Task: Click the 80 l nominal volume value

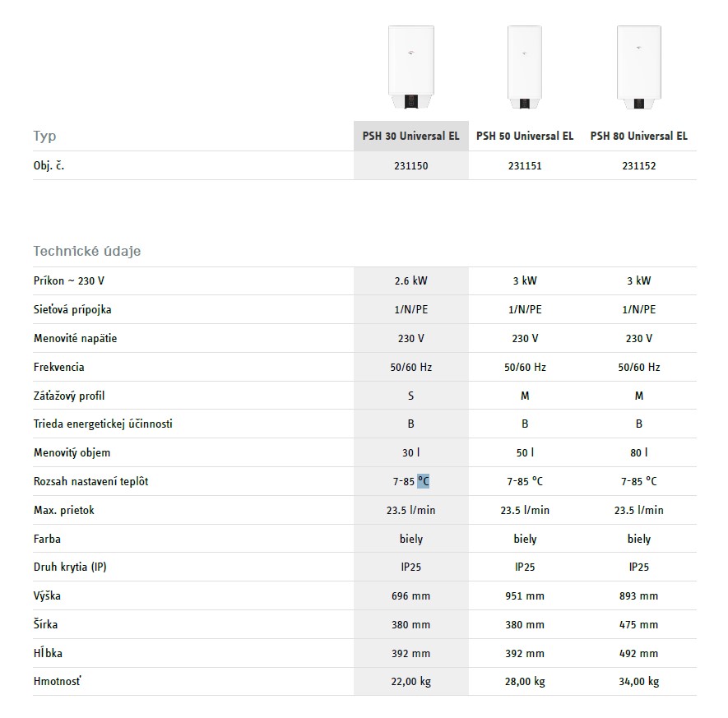Action: [638, 452]
